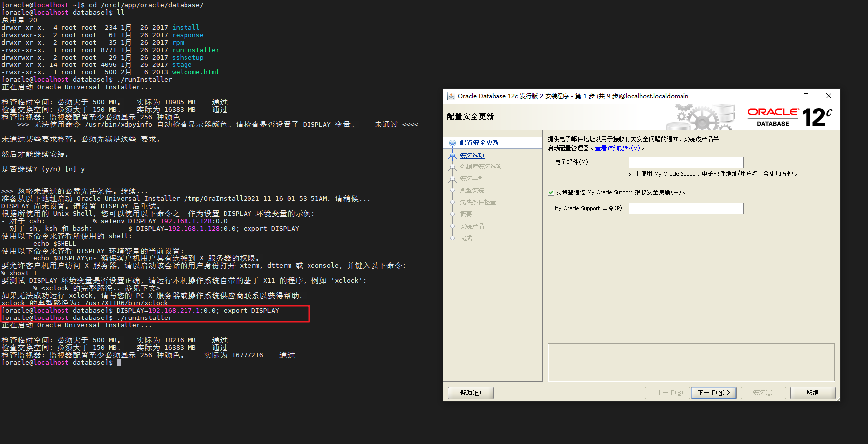Click 'install' directory name in terminal

point(186,28)
